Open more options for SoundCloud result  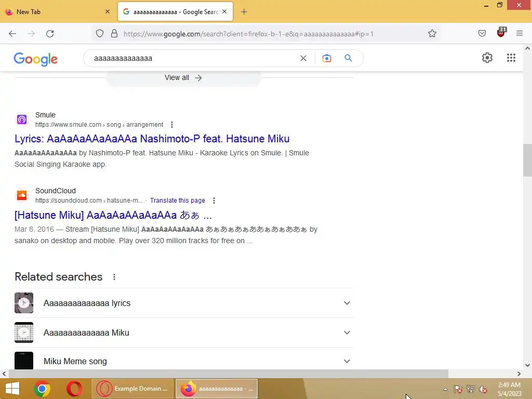tap(214, 201)
